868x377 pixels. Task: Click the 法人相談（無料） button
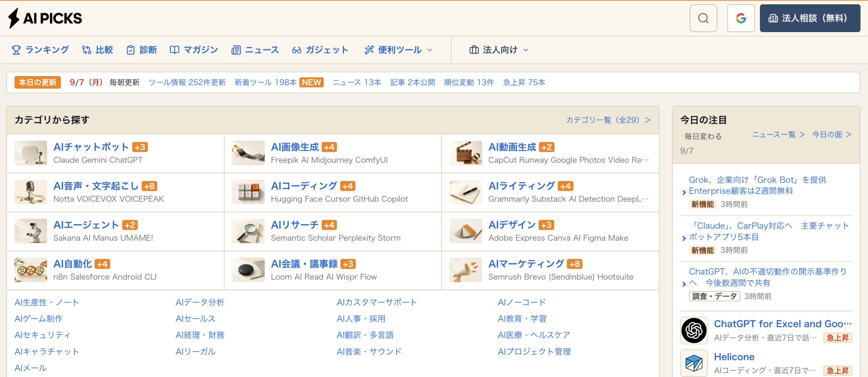(x=810, y=18)
